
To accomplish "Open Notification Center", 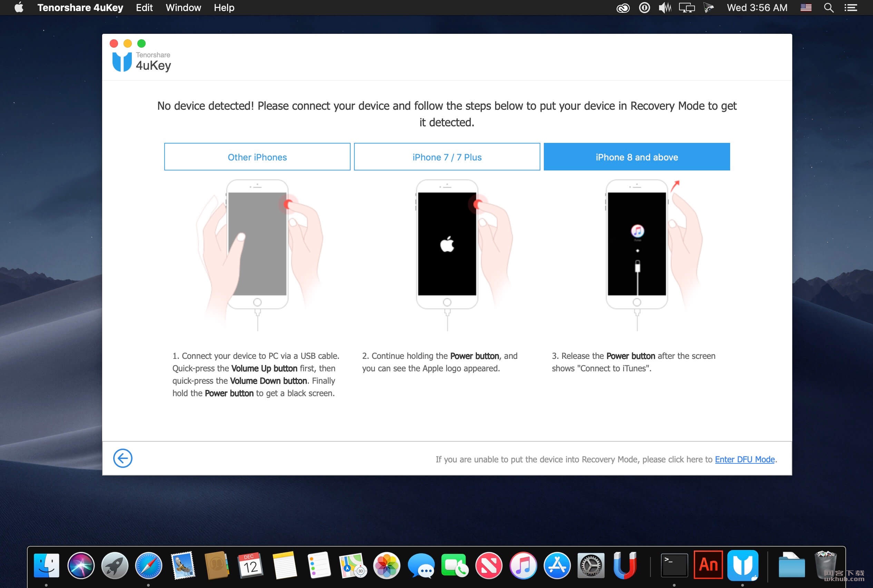I will [851, 8].
